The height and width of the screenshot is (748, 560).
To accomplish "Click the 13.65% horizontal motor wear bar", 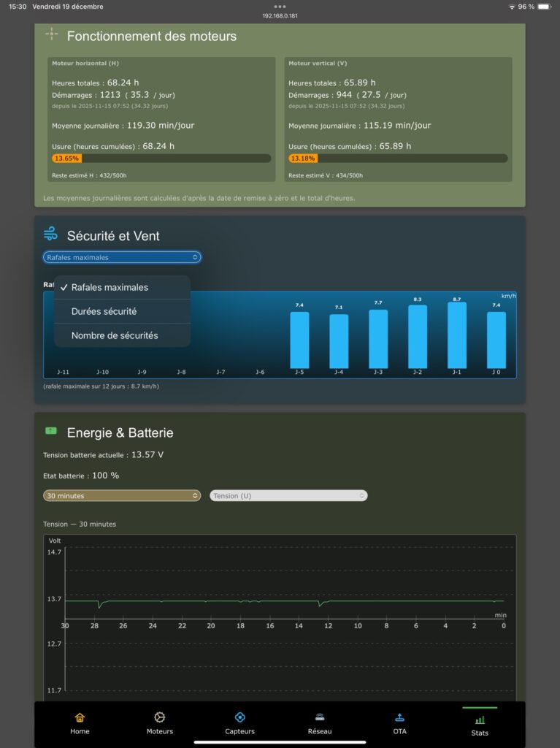I will click(161, 159).
